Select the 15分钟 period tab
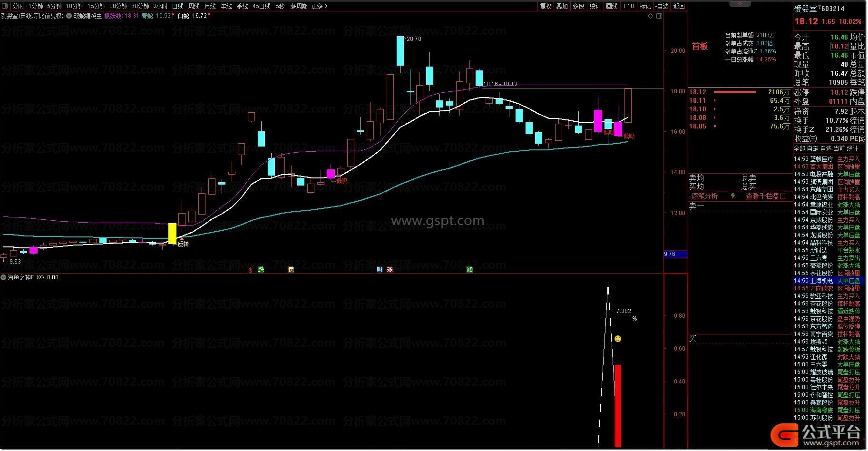This screenshot has width=868, height=451. point(97,6)
